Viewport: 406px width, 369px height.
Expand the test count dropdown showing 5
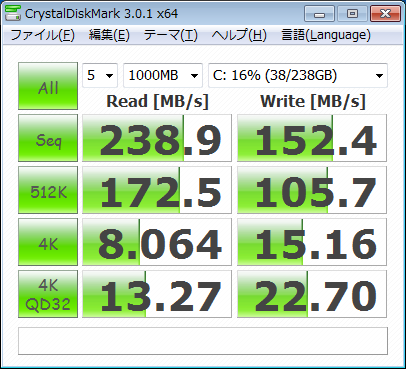100,76
